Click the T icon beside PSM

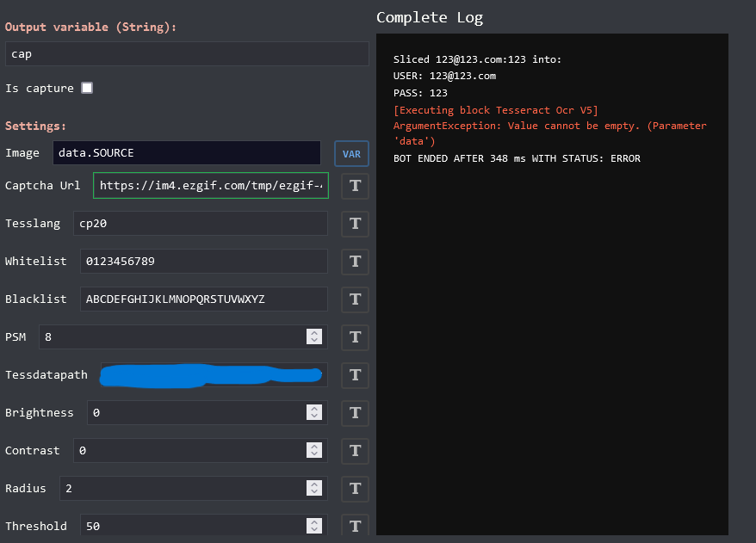[355, 337]
